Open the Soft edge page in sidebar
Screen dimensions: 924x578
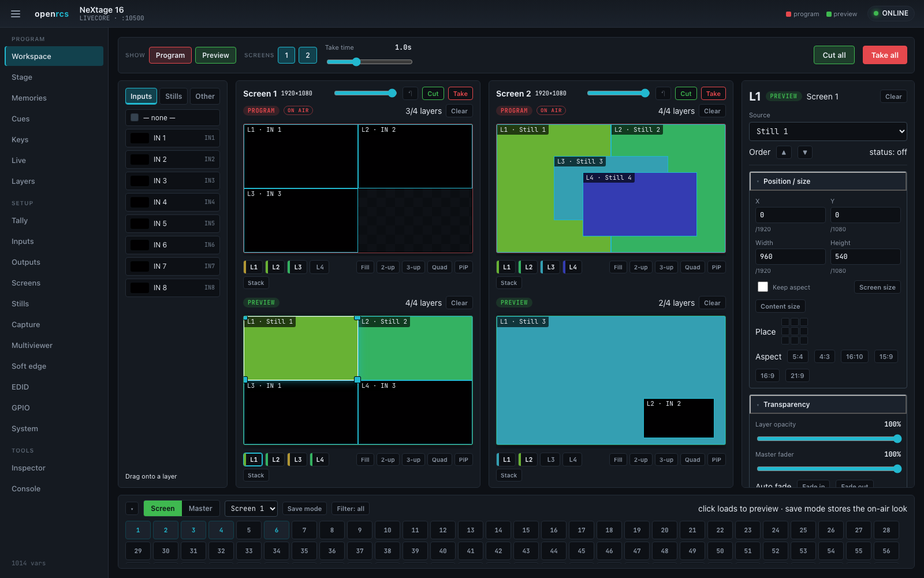pos(54,366)
